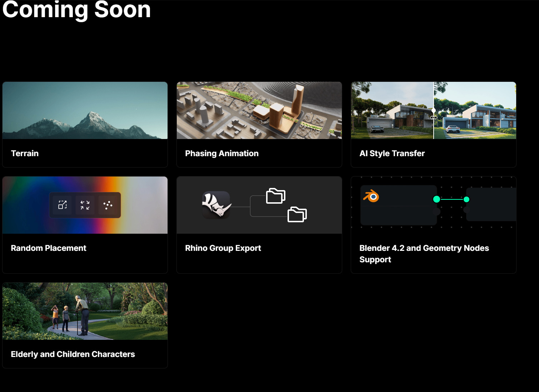Viewport: 539px width, 392px height.
Task: Click the Phasing Animation title text
Action: click(x=221, y=153)
